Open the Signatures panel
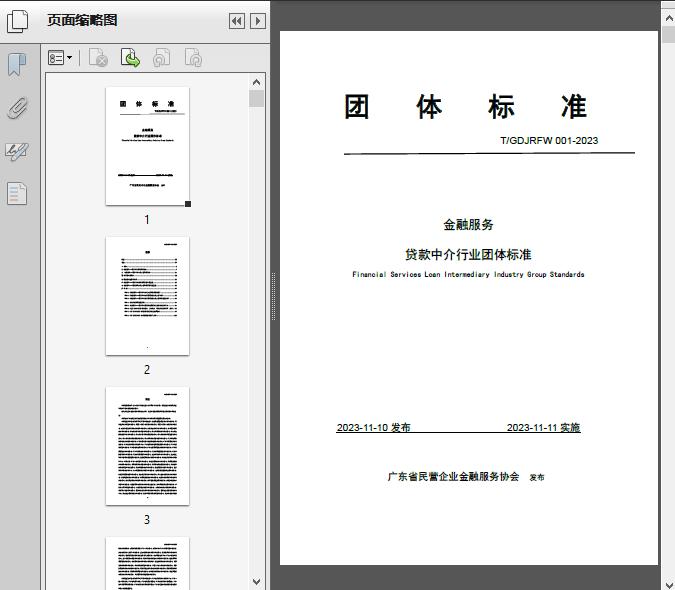675x590 pixels. pos(17,151)
